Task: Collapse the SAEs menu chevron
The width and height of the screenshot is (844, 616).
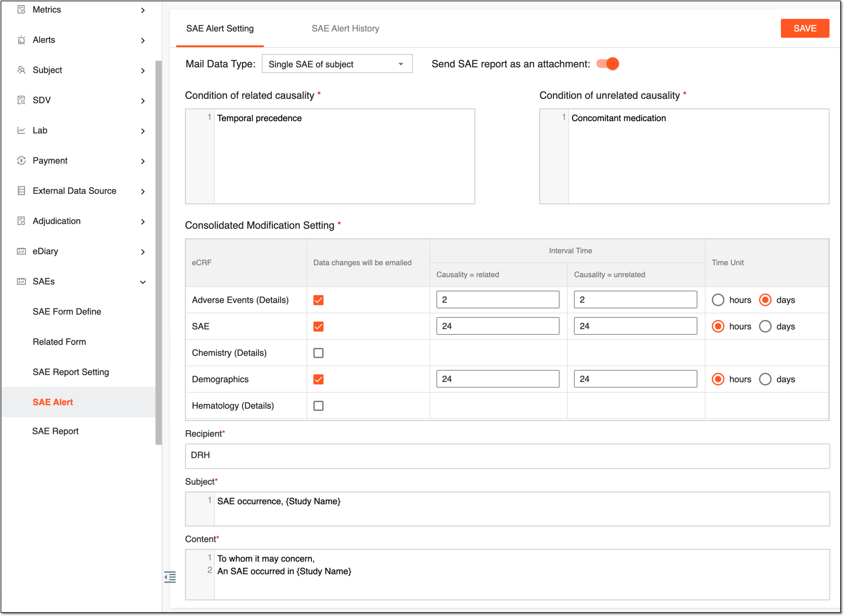Action: point(143,282)
